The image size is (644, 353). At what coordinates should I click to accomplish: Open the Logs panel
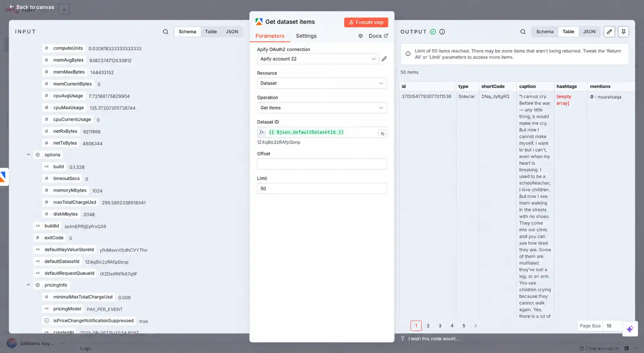click(86, 348)
